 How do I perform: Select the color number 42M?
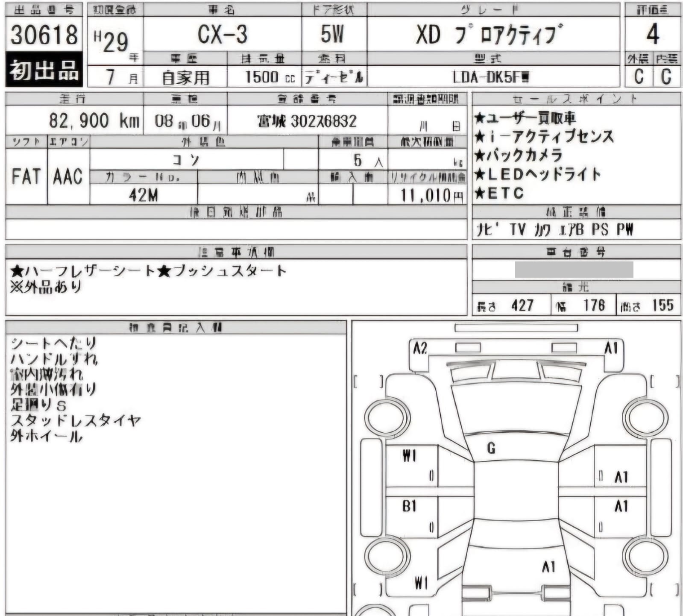pos(144,195)
